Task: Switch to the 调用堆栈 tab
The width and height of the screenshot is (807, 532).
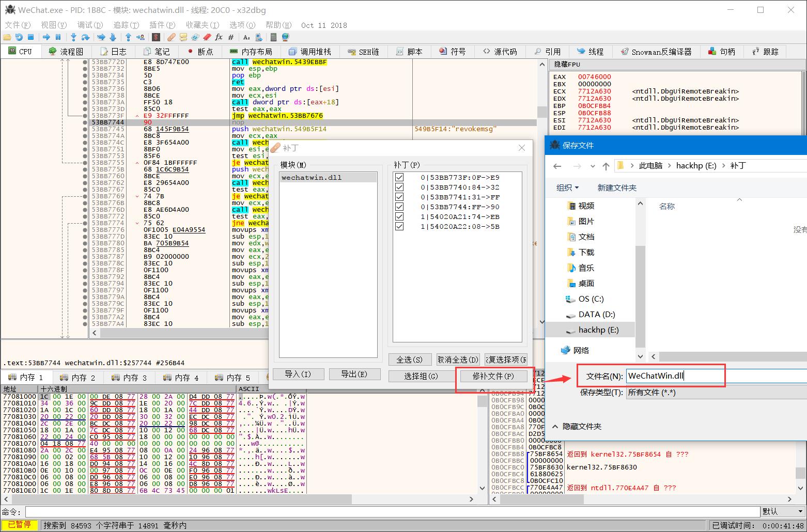Action: [x=310, y=52]
